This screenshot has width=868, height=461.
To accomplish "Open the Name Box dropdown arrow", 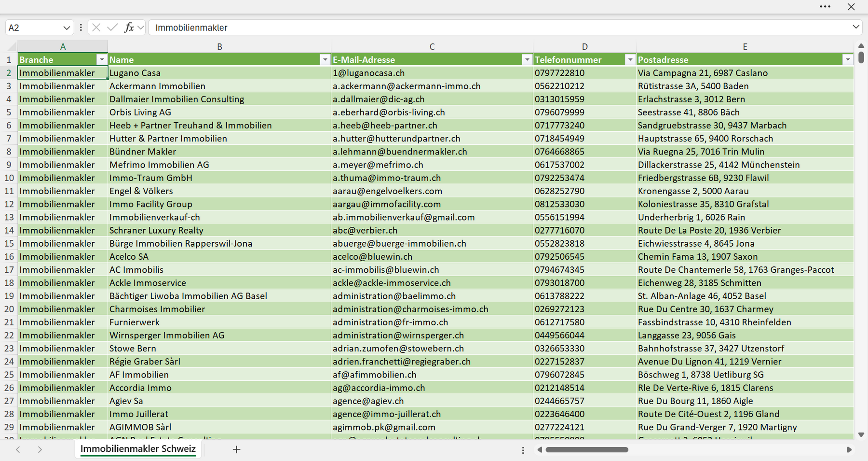I will tap(67, 28).
